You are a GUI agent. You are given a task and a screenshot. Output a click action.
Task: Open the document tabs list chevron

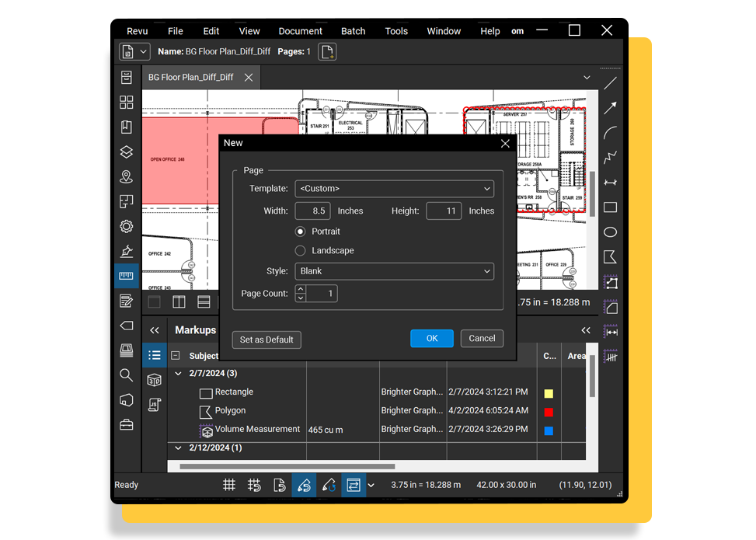click(587, 78)
